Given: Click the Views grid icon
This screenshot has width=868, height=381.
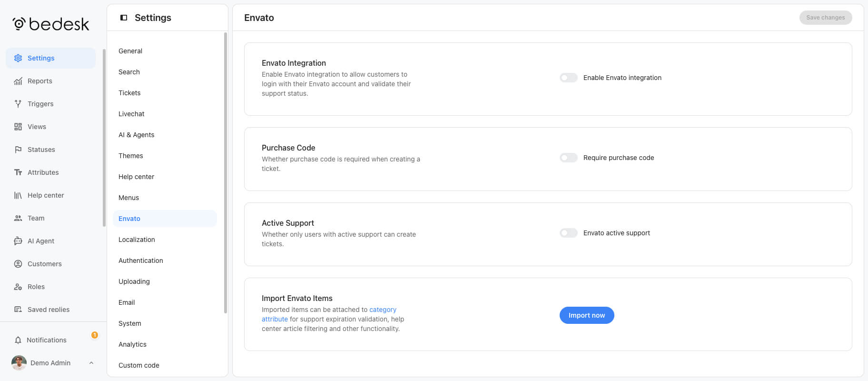Looking at the screenshot, I should [x=18, y=127].
